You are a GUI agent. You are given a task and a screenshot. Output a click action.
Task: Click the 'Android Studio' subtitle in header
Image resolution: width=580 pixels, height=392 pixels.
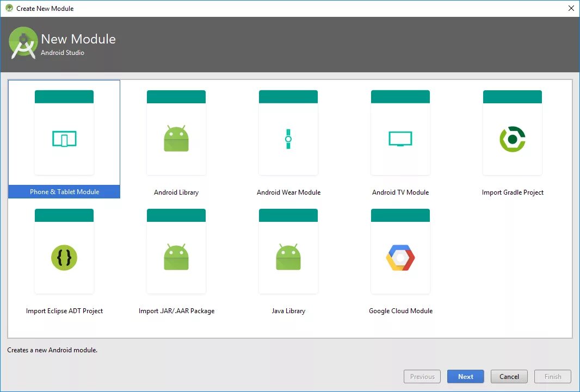(x=63, y=52)
